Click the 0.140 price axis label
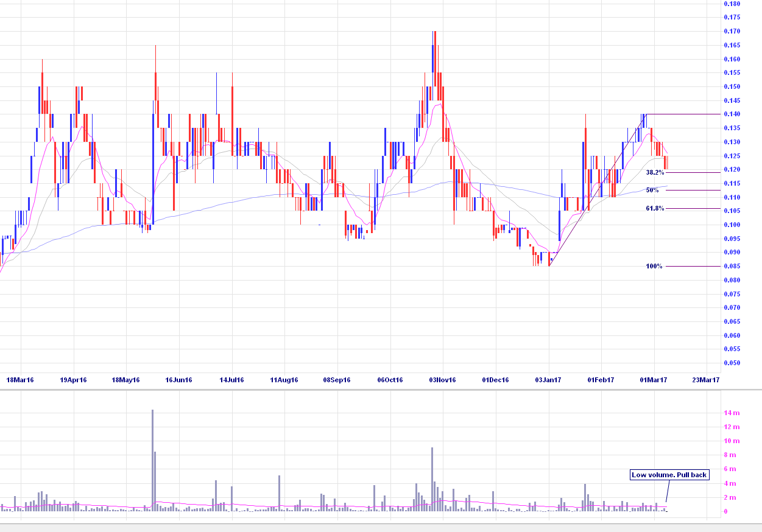Screen dimensions: 762x532 pos(732,114)
